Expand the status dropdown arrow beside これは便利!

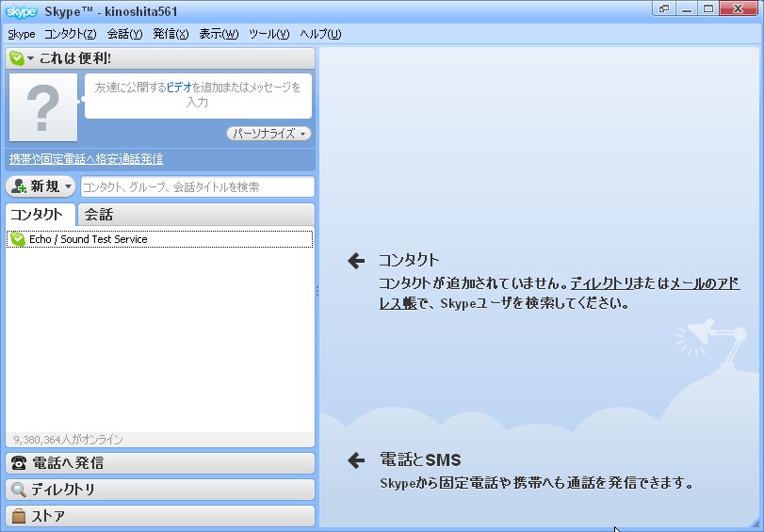31,58
